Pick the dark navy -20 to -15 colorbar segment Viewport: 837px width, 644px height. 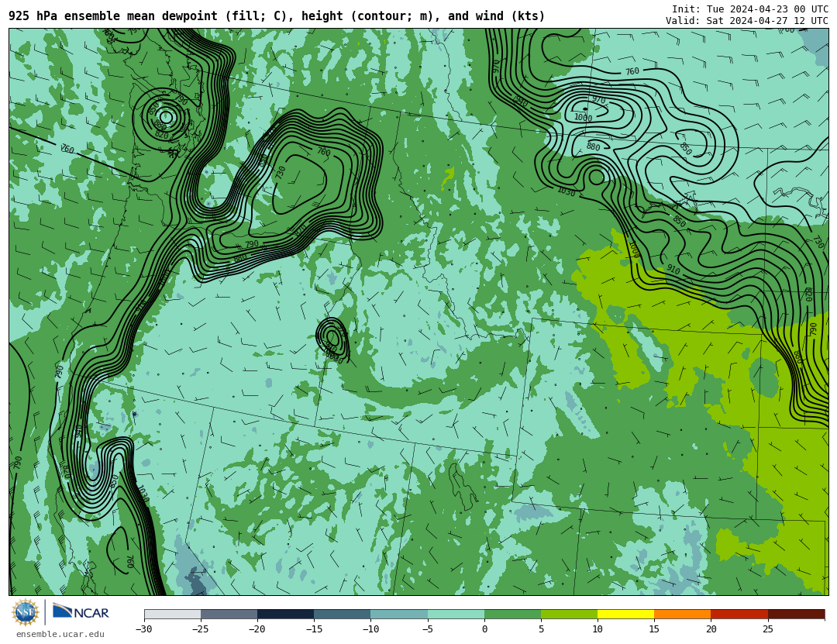tap(285, 615)
